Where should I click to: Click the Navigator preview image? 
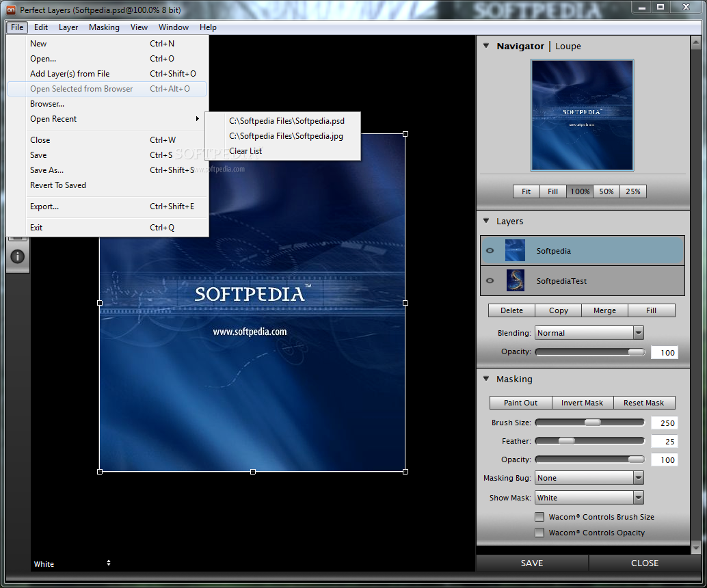[582, 115]
